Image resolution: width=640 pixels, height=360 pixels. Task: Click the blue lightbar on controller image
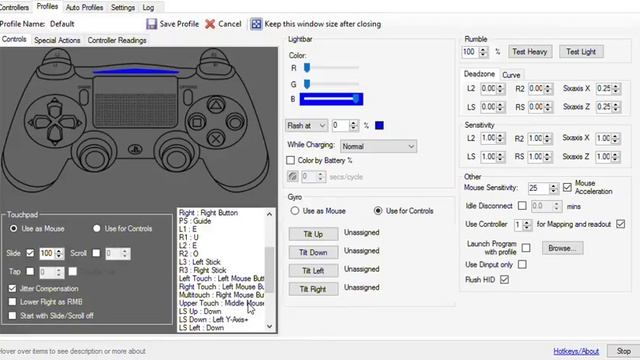(x=136, y=72)
